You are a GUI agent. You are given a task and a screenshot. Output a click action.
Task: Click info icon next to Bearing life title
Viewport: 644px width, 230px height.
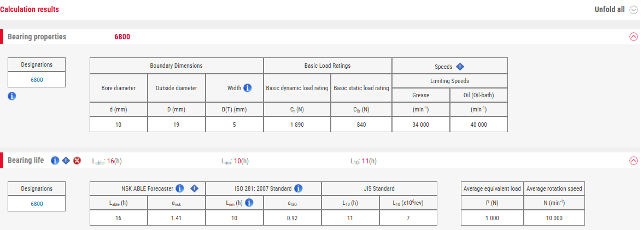[x=55, y=161]
